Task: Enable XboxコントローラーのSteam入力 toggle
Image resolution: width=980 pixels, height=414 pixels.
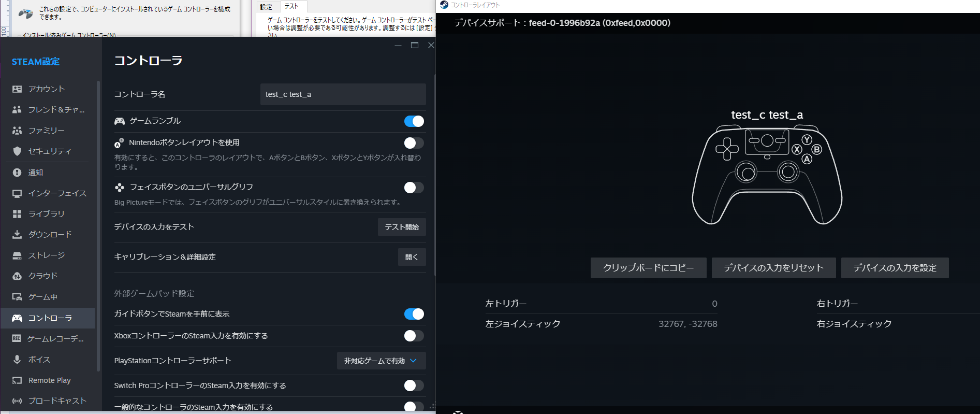Action: pyautogui.click(x=414, y=336)
